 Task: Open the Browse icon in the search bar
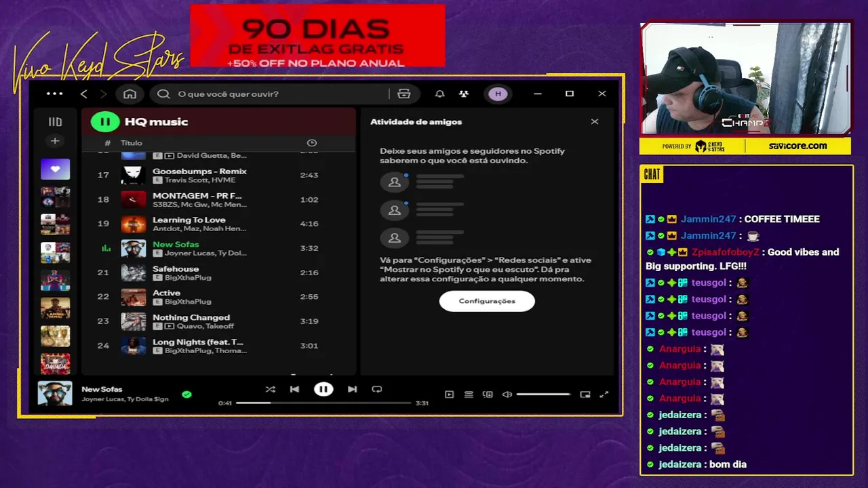point(404,94)
